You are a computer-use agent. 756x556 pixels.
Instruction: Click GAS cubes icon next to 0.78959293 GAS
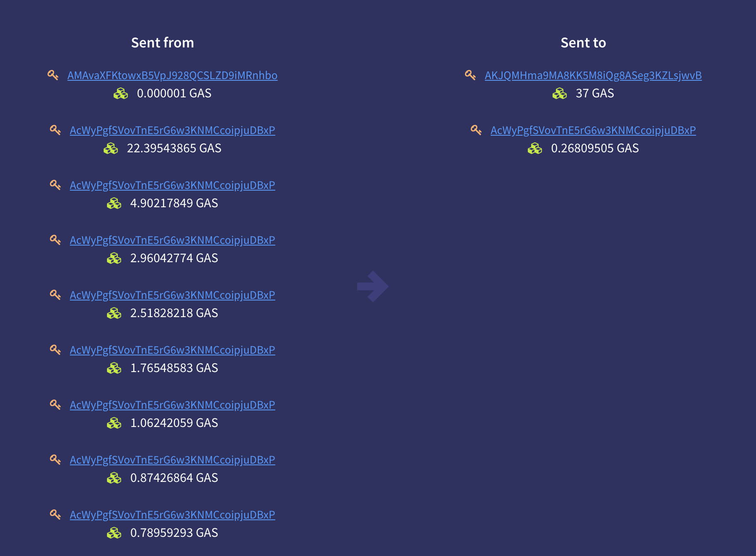coord(114,533)
